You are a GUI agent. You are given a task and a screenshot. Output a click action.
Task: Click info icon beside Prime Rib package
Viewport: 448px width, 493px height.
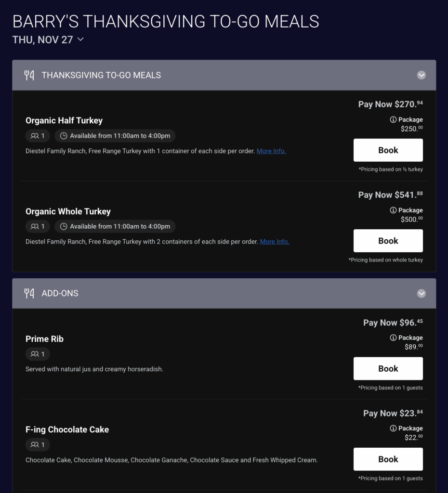(x=393, y=337)
